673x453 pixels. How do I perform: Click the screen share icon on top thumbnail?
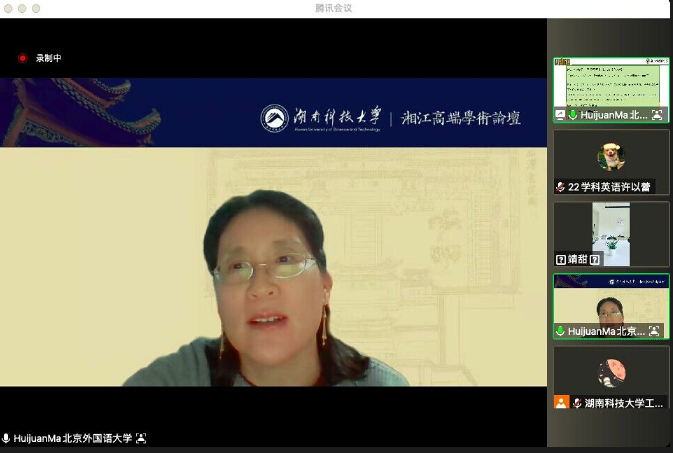tap(560, 115)
